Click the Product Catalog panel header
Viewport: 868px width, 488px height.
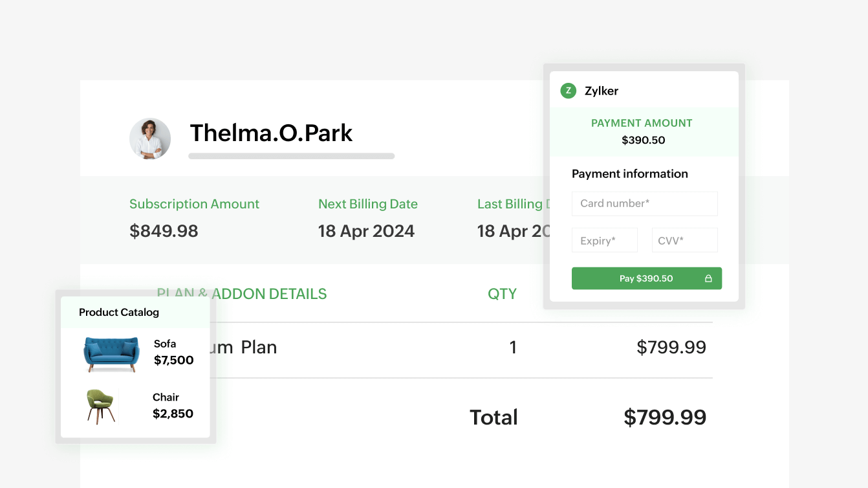[119, 312]
